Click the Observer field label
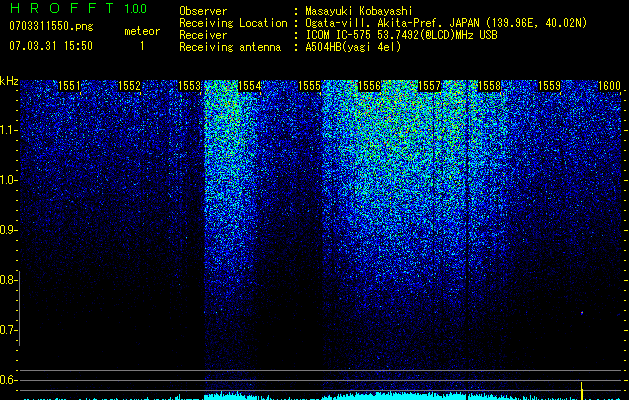 point(203,11)
